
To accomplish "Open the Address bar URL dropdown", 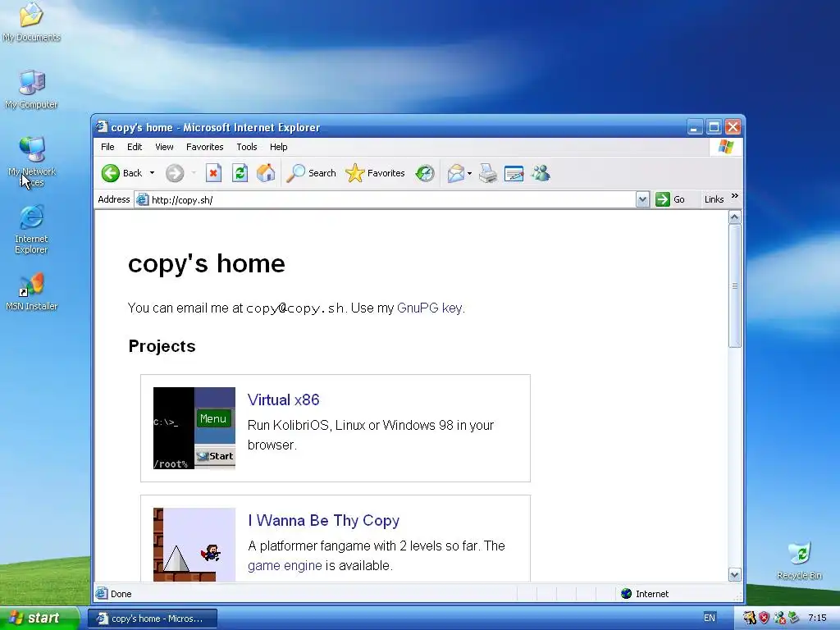I will pyautogui.click(x=642, y=200).
